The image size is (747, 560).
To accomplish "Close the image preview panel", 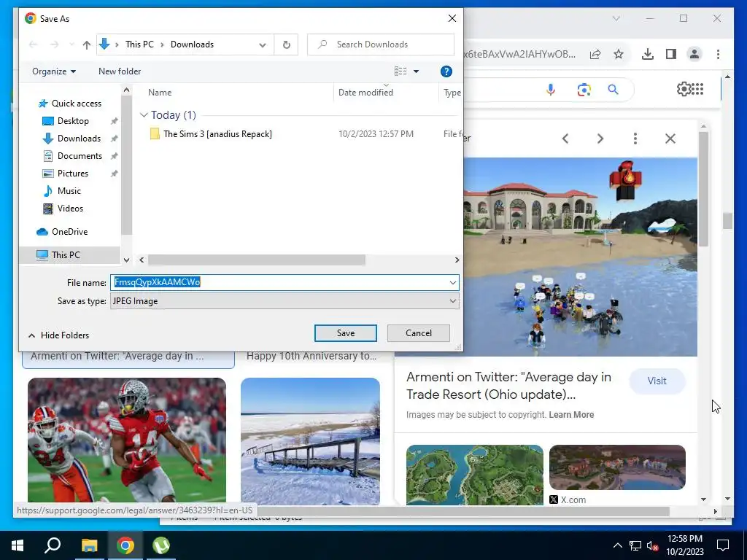I will 670,139.
